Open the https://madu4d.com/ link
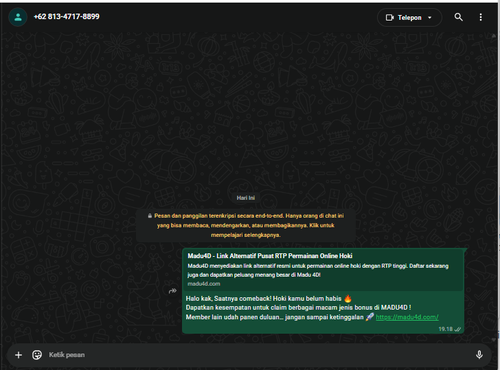This screenshot has height=370, width=500. point(407,317)
